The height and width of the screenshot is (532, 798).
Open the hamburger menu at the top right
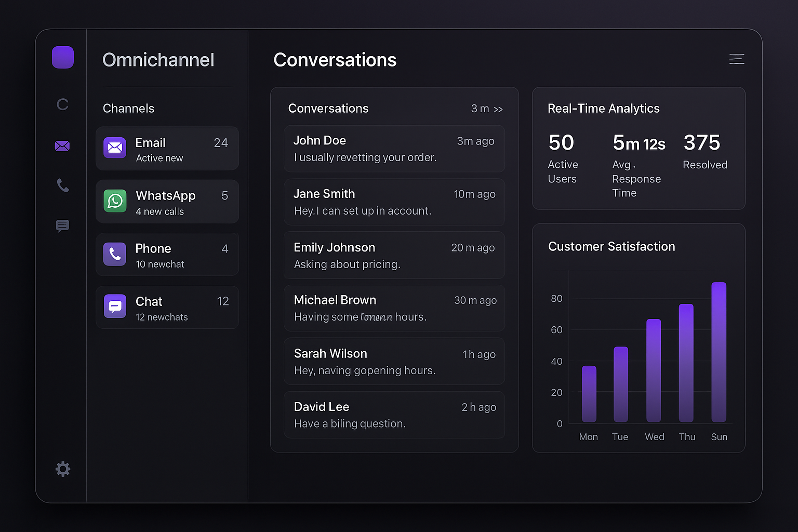737,59
